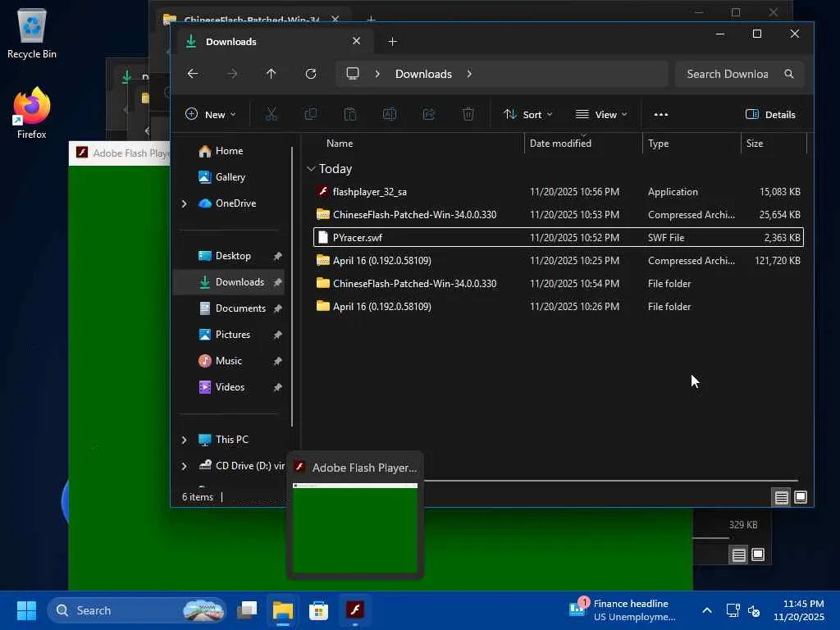Unpin Documents from quick access
This screenshot has width=840, height=630.
click(x=277, y=308)
